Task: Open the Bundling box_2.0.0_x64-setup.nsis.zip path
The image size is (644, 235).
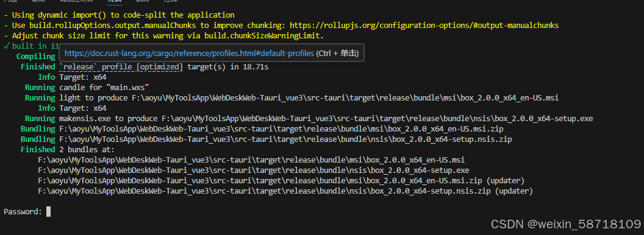Action: 285,139
